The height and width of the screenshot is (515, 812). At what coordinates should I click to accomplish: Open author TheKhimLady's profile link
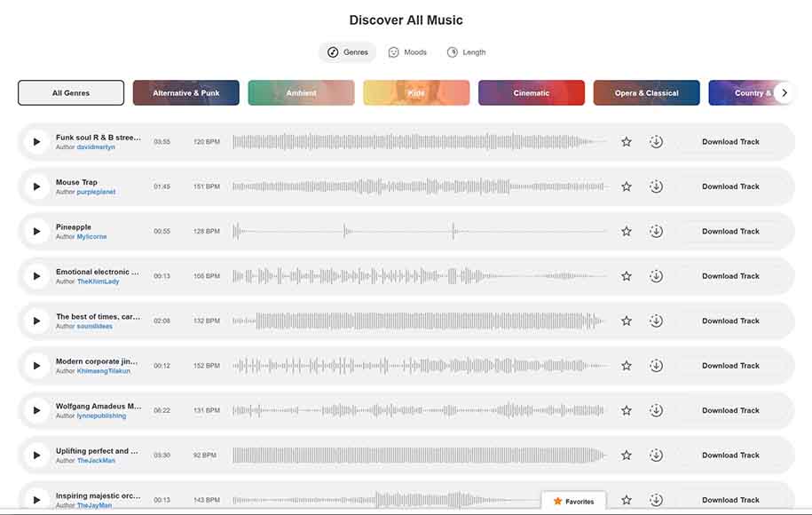click(x=98, y=281)
